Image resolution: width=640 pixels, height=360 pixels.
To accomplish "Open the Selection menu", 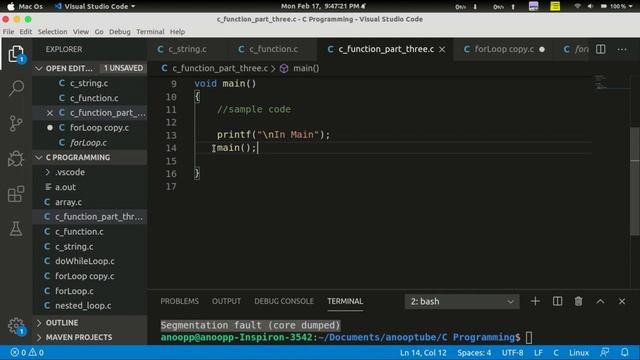I will tap(52, 31).
